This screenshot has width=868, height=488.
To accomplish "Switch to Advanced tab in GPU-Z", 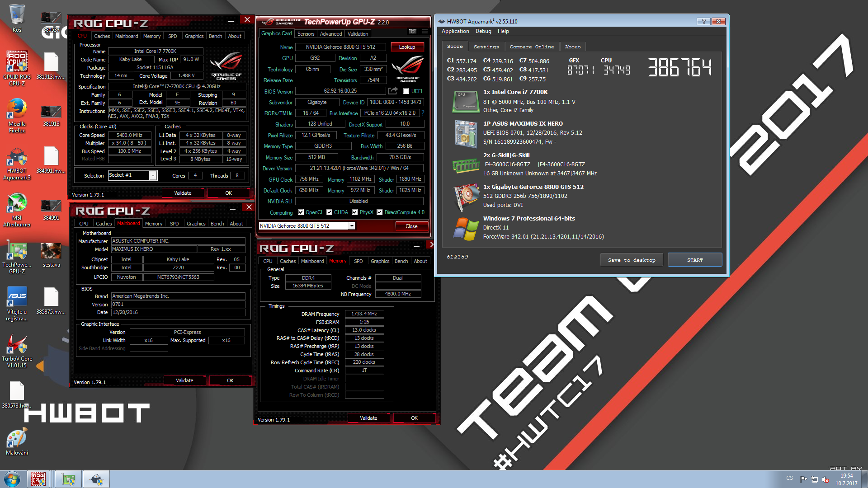I will click(331, 34).
